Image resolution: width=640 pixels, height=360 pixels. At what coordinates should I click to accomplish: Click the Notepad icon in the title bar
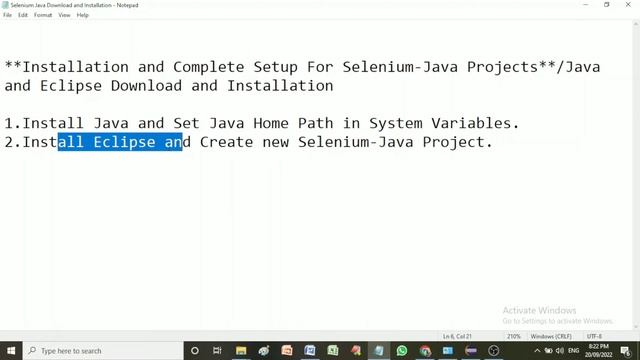point(5,5)
